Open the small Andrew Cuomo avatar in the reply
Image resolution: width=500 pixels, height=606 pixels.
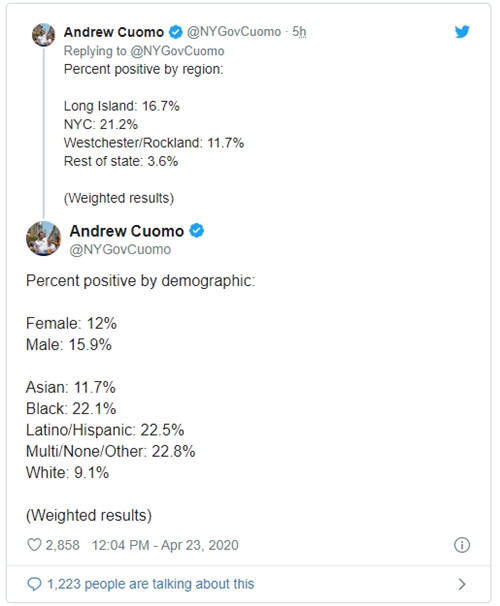point(43,34)
